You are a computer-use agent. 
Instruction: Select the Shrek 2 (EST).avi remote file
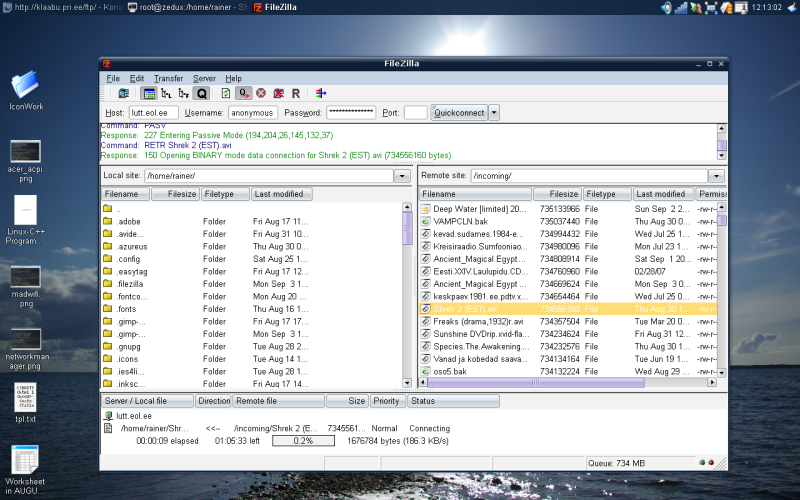(568, 309)
